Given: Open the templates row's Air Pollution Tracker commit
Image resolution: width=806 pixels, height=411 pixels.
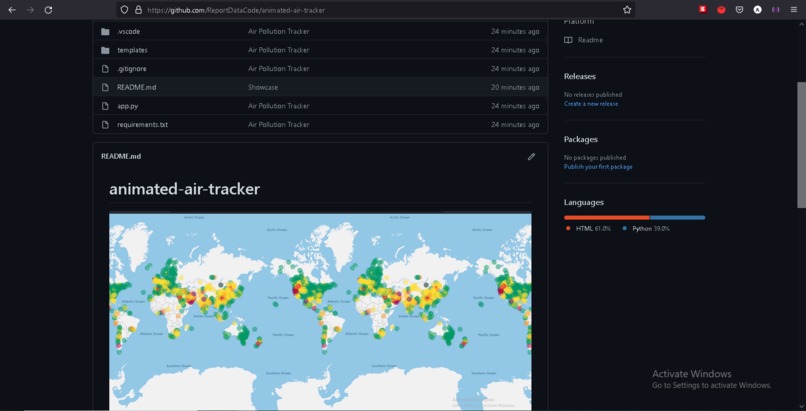Looking at the screenshot, I should pos(279,50).
